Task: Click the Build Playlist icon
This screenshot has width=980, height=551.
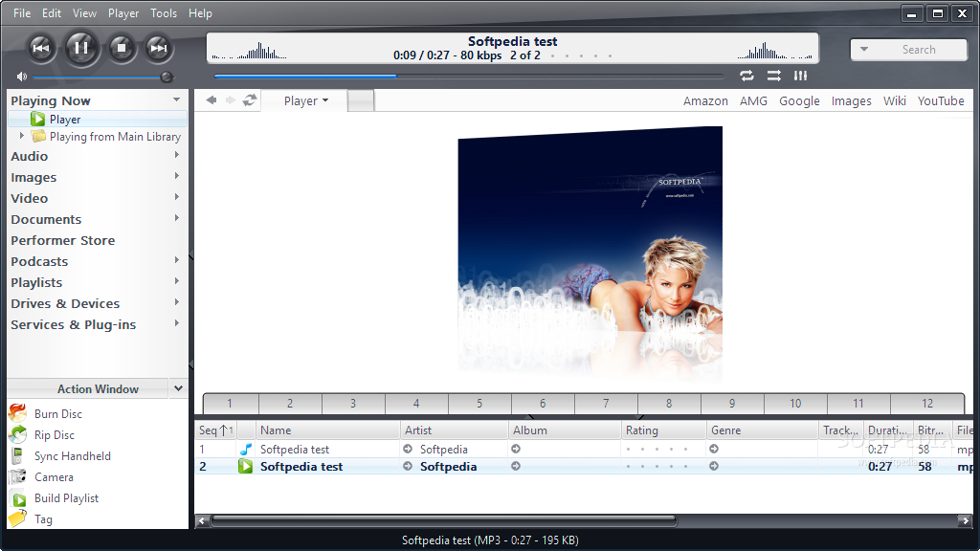Action: 19,499
